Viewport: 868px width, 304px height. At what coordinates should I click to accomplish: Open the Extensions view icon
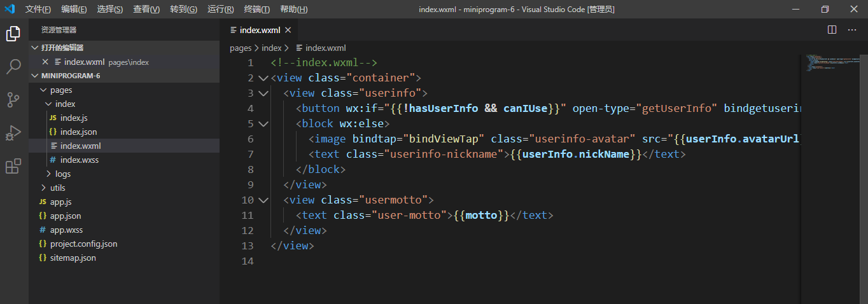(x=13, y=166)
